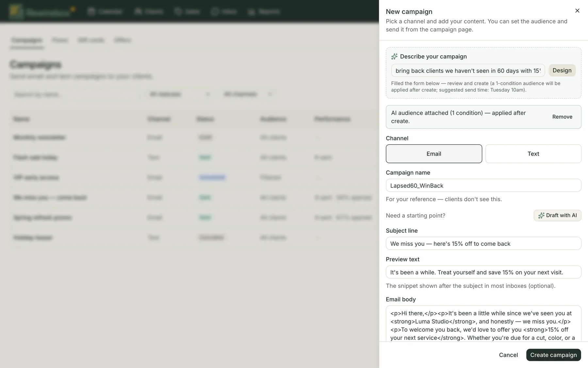The height and width of the screenshot is (368, 588).
Task: Select the Email channel
Action: coord(434,154)
